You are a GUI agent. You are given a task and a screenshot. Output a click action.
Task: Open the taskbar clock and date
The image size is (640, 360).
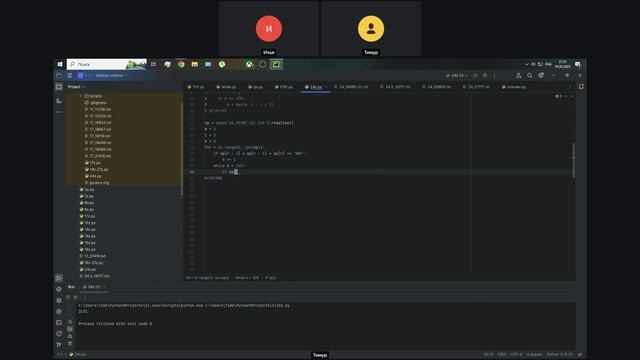tap(562, 64)
